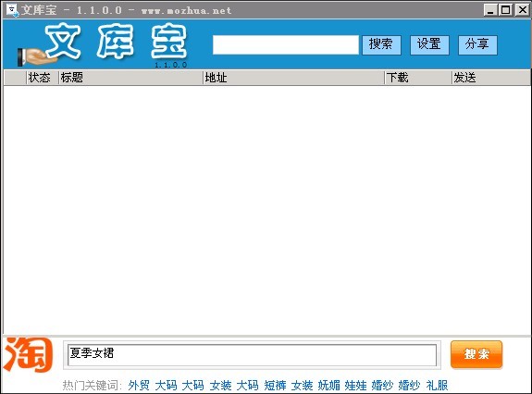The height and width of the screenshot is (394, 532).
Task: Click the orange 搜索 Taobao search button
Action: coord(476,354)
